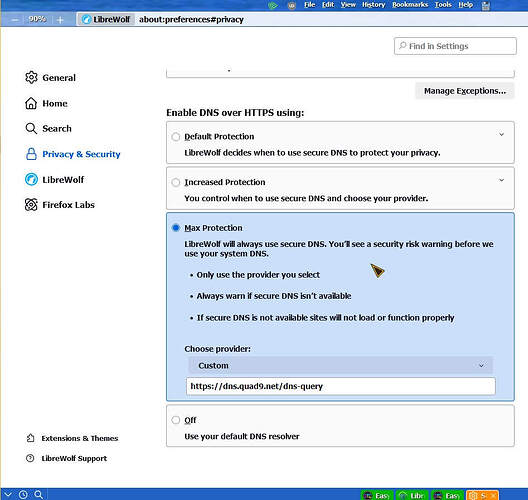
Task: Open the History menu
Action: pyautogui.click(x=373, y=5)
